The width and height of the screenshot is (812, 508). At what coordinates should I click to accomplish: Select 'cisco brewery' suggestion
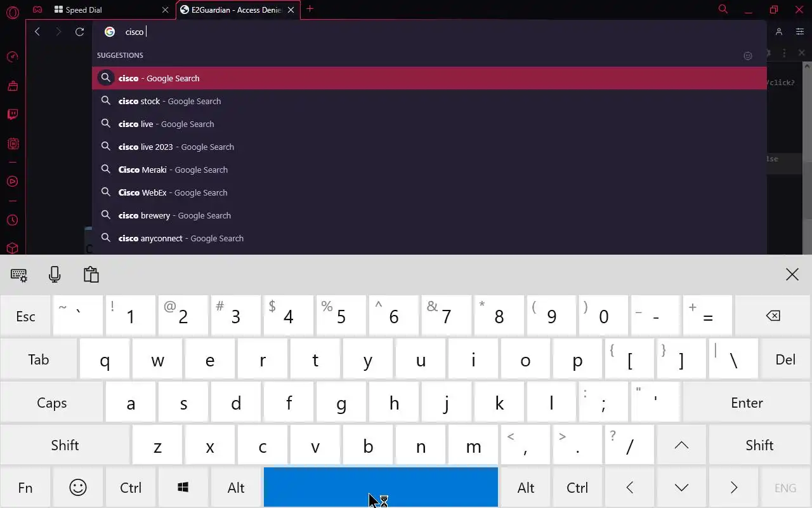(x=429, y=215)
